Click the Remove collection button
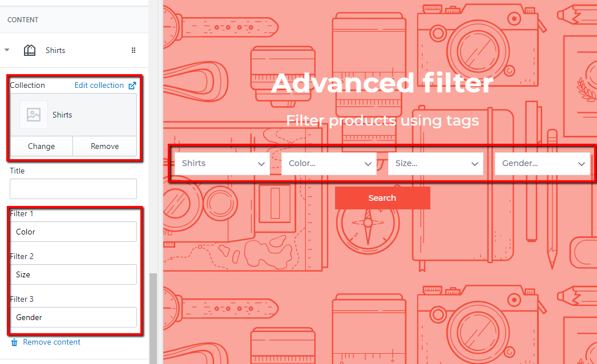 (104, 146)
